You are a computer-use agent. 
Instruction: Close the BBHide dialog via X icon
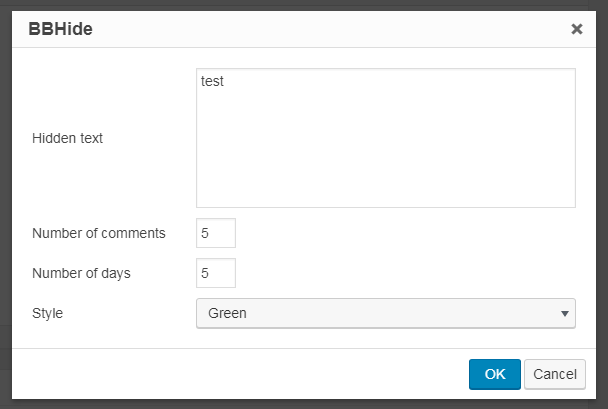(577, 29)
